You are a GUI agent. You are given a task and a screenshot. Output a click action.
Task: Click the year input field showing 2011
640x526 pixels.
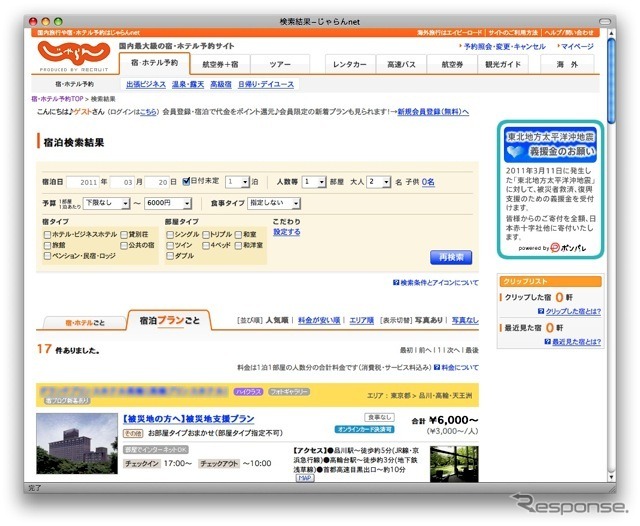pyautogui.click(x=82, y=182)
